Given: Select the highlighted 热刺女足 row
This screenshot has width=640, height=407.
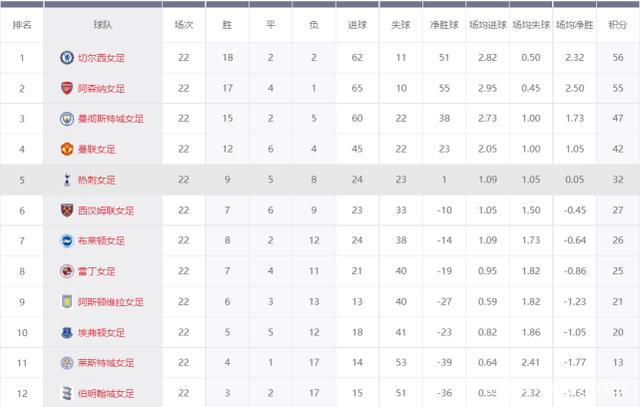Looking at the screenshot, I should tap(320, 180).
